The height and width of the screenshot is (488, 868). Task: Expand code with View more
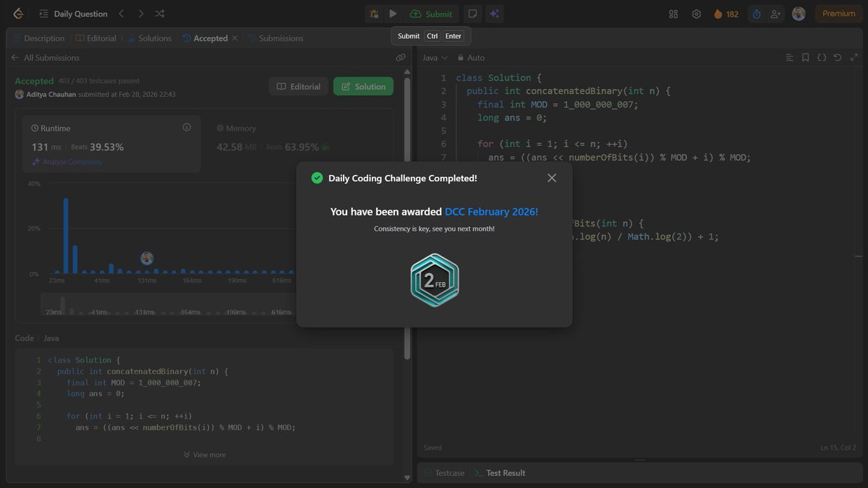(205, 455)
